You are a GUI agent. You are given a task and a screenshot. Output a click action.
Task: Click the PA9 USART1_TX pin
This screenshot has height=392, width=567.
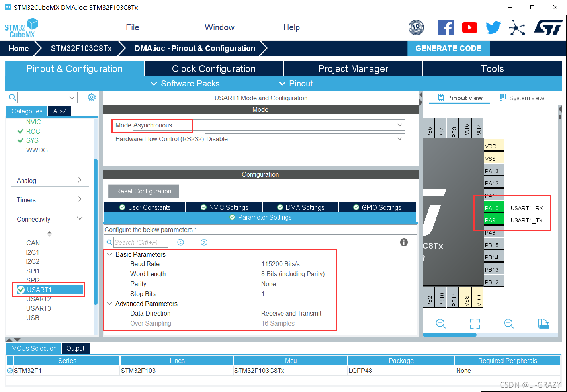coord(494,220)
